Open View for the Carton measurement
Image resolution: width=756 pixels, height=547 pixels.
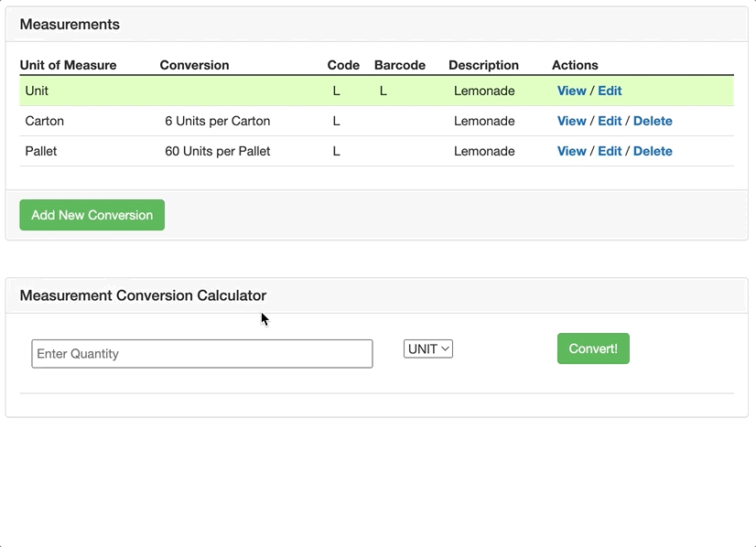(x=571, y=121)
